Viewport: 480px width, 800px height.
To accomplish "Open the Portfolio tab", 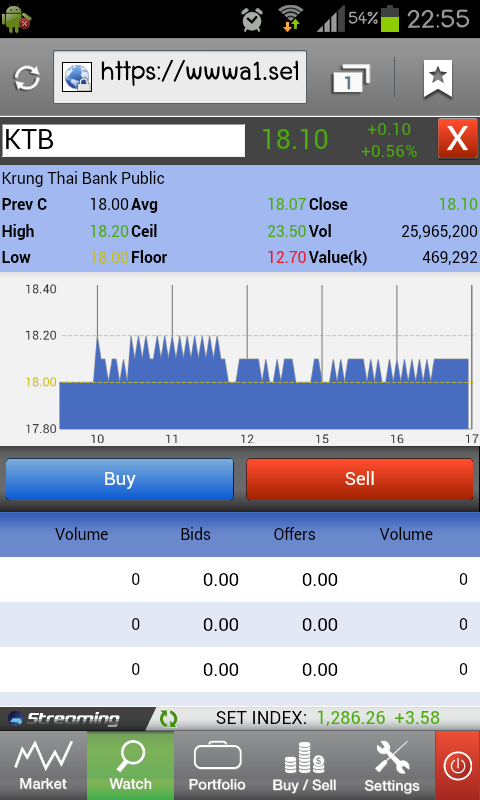I will pyautogui.click(x=217, y=765).
